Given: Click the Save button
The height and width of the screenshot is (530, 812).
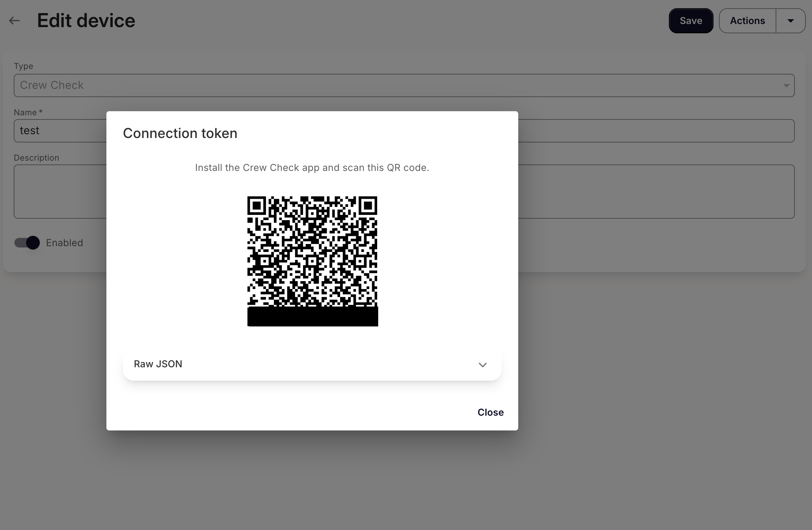Looking at the screenshot, I should coord(691,21).
